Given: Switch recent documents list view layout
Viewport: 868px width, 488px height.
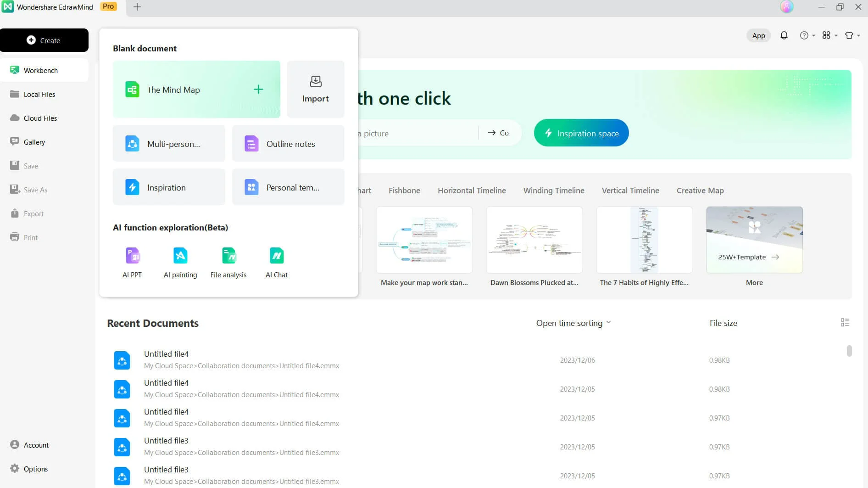Looking at the screenshot, I should tap(845, 323).
